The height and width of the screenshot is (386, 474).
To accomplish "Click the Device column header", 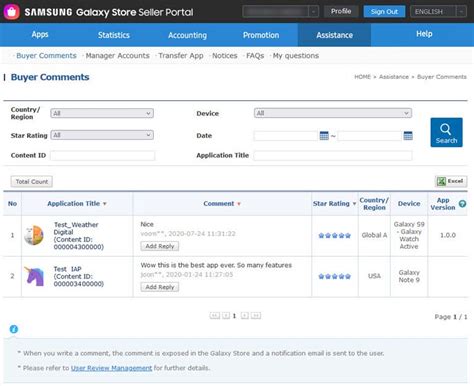I will (x=409, y=204).
